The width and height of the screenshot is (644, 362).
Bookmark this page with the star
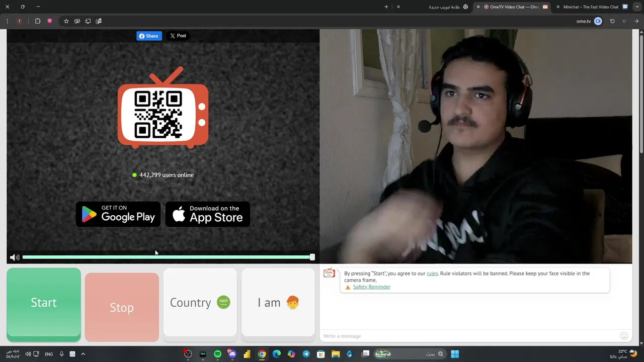(x=66, y=21)
